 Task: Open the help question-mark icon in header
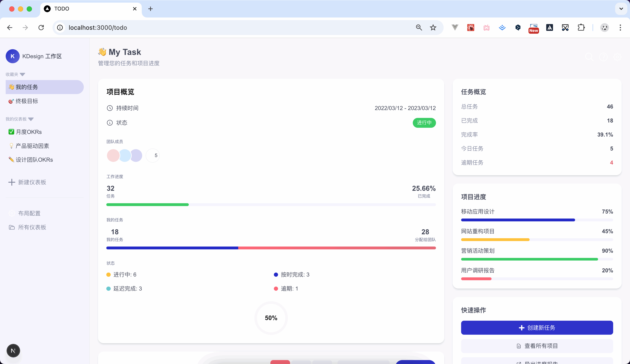[x=603, y=57]
